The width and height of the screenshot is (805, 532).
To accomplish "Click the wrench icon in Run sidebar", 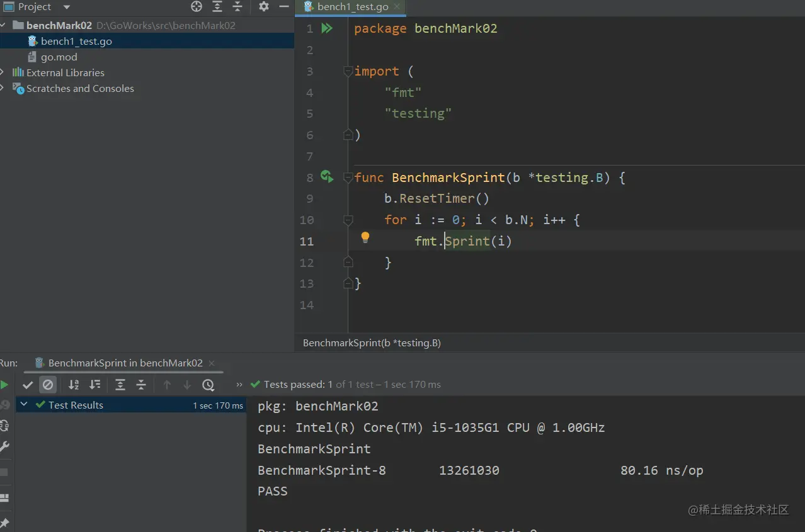I will [x=4, y=447].
